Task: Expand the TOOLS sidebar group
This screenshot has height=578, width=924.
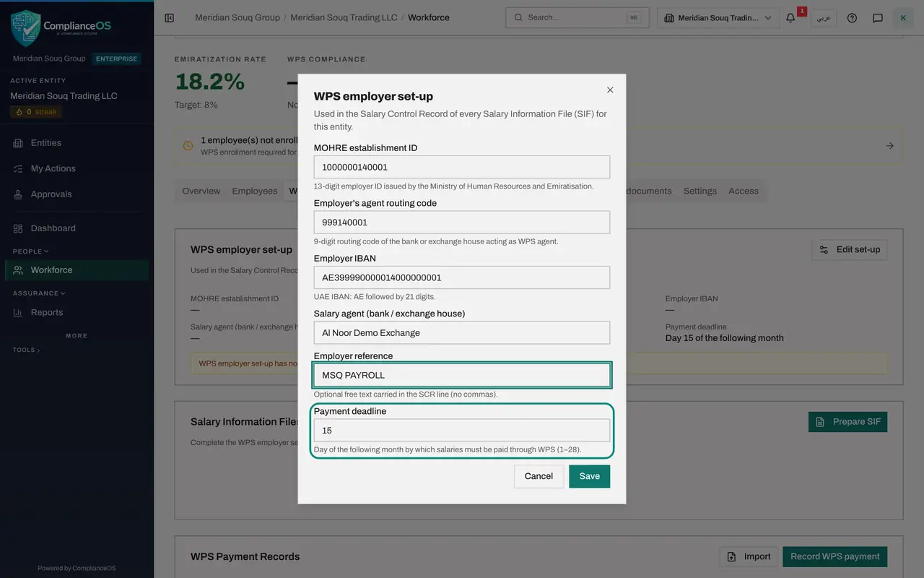Action: pyautogui.click(x=26, y=350)
